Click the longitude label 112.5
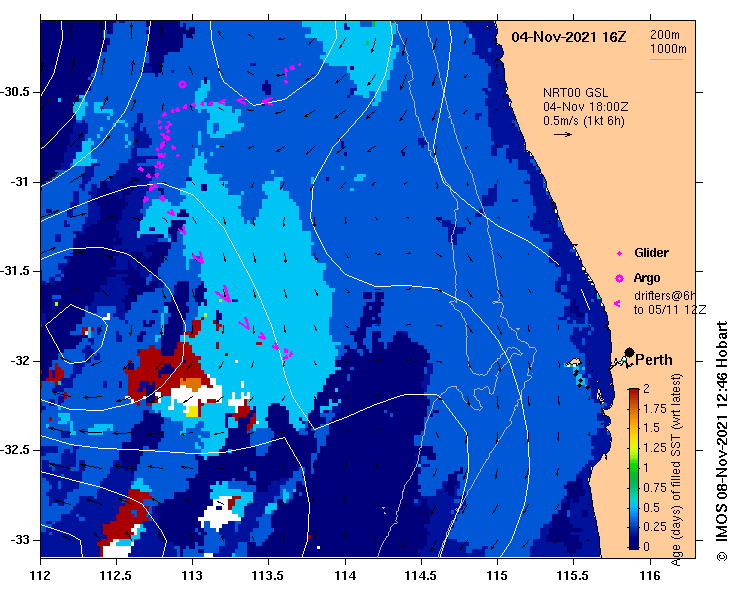The width and height of the screenshot is (739, 592). click(x=117, y=576)
